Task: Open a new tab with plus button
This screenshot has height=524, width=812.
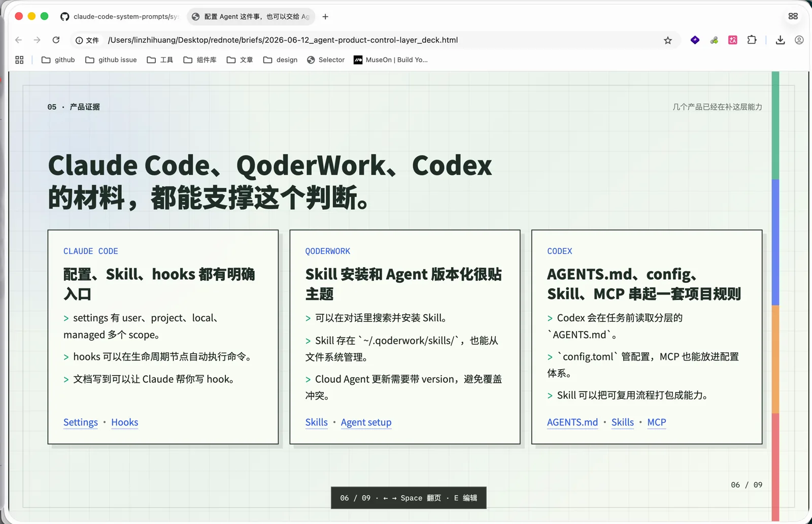Action: click(x=325, y=17)
